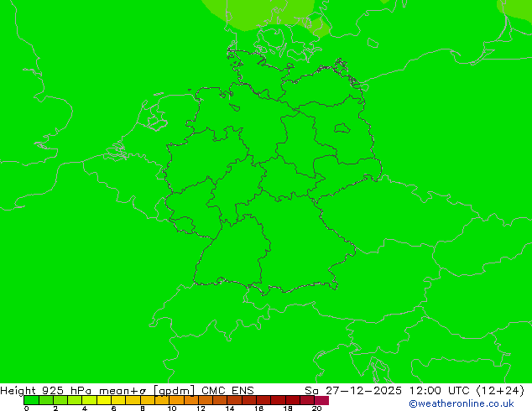Click the legend swatch starting at value 18
Viewport: 532px width, 411px height.
pyautogui.click(x=293, y=400)
